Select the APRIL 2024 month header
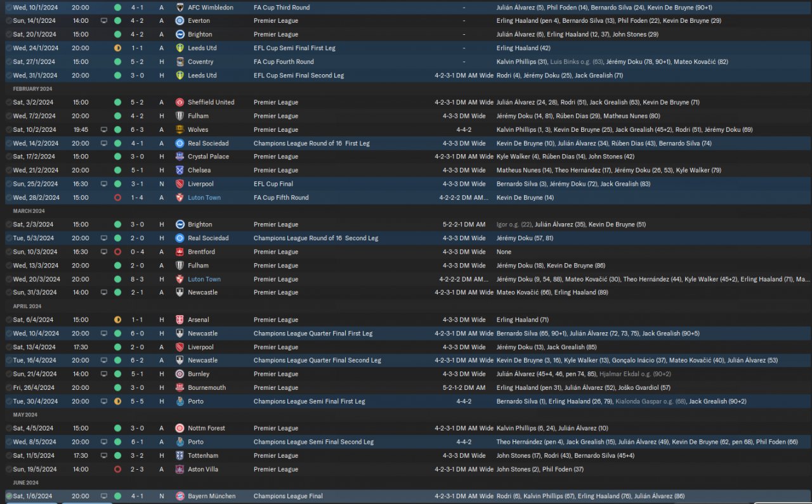The height and width of the screenshot is (504, 812). pos(27,307)
